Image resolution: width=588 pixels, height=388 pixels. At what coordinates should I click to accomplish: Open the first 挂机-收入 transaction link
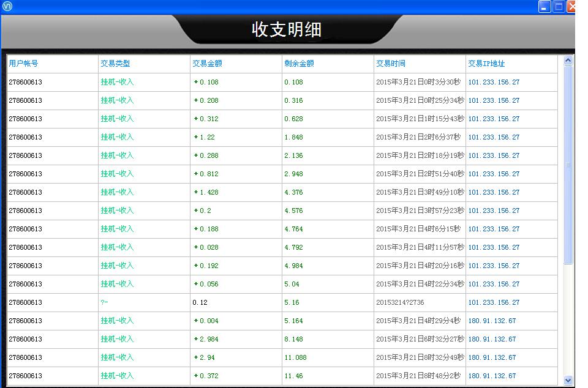click(117, 82)
